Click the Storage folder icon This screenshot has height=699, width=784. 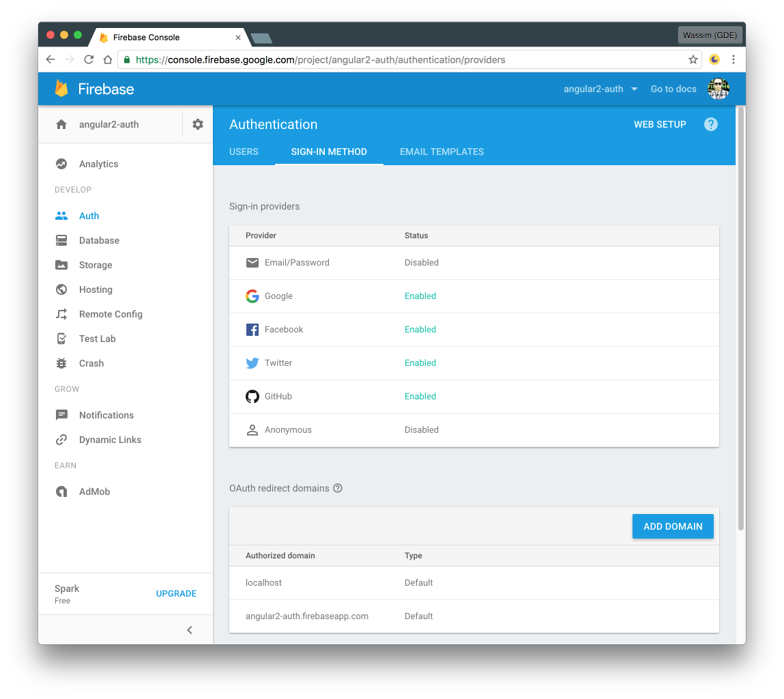tap(61, 265)
